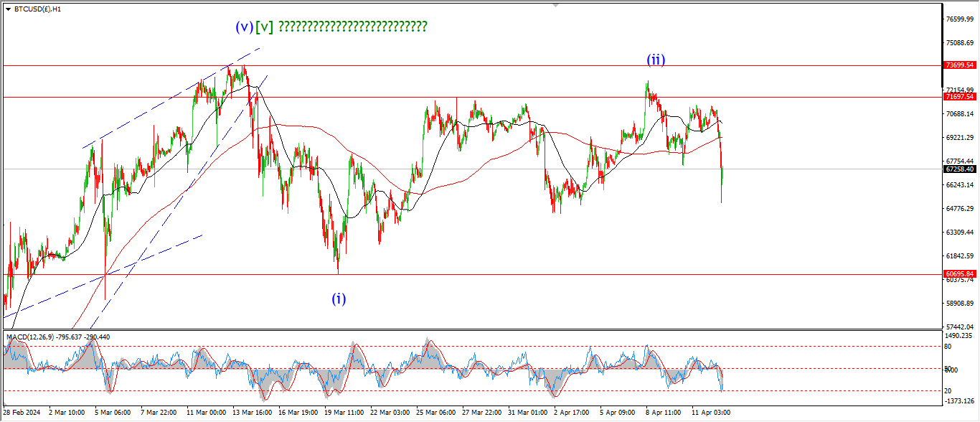
Task: Click the grey chart shift triangle marker
Action: (x=555, y=5)
